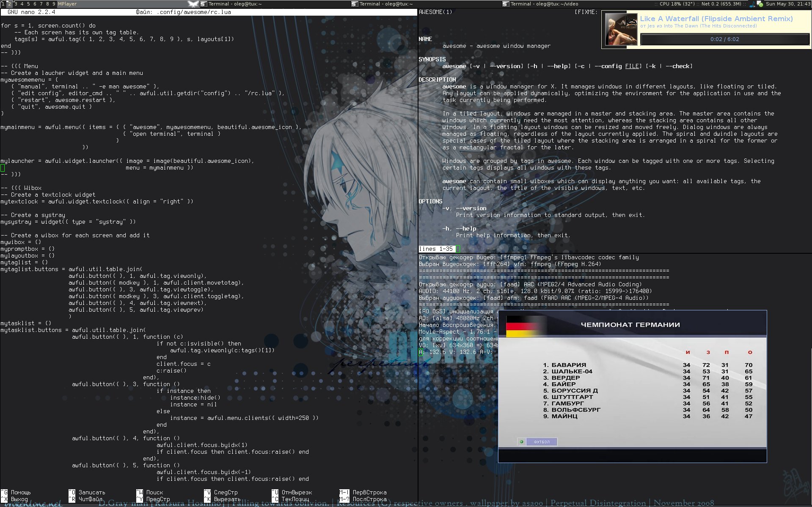Switch to tag 5 in the awesome taglist

click(28, 4)
